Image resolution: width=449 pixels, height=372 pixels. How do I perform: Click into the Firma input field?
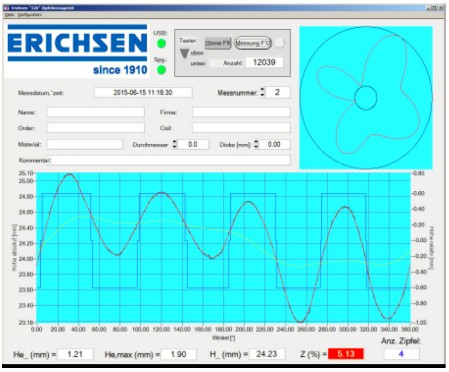241,112
